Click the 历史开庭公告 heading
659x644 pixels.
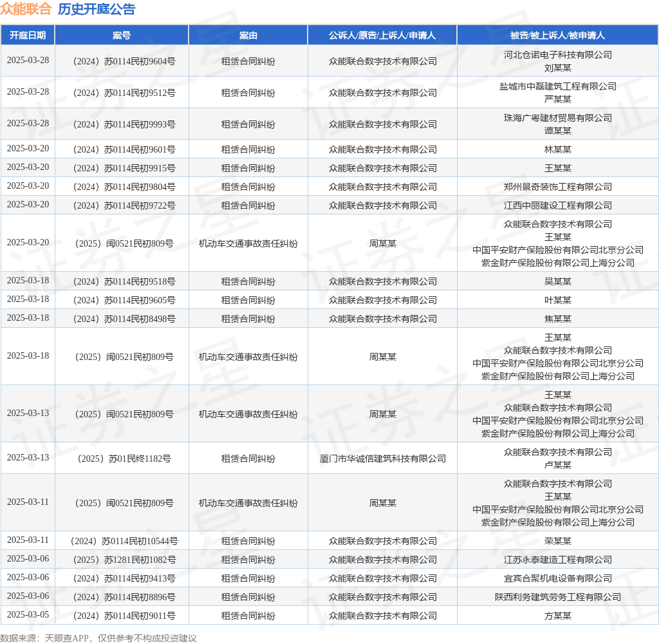coord(97,9)
